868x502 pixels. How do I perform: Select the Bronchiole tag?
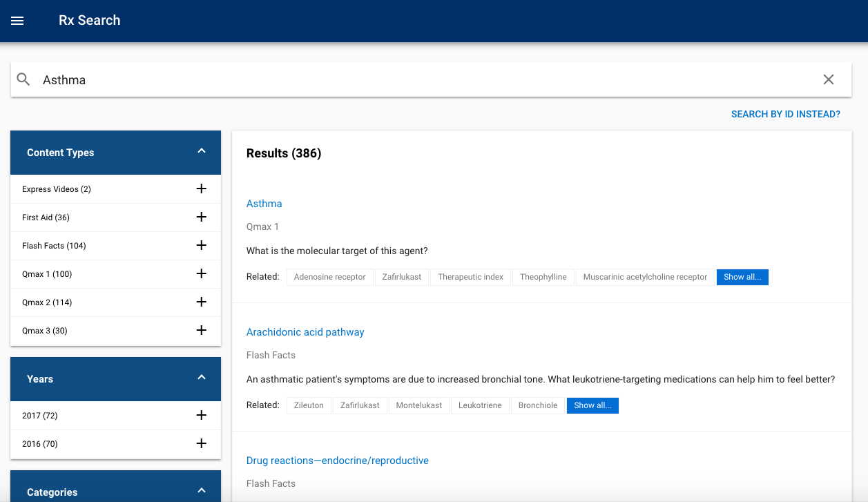click(538, 405)
